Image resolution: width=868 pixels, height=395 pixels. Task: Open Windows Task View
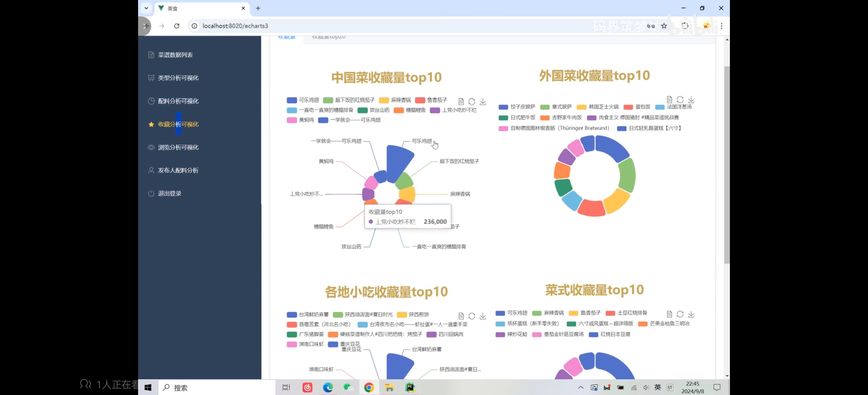pyautogui.click(x=286, y=387)
